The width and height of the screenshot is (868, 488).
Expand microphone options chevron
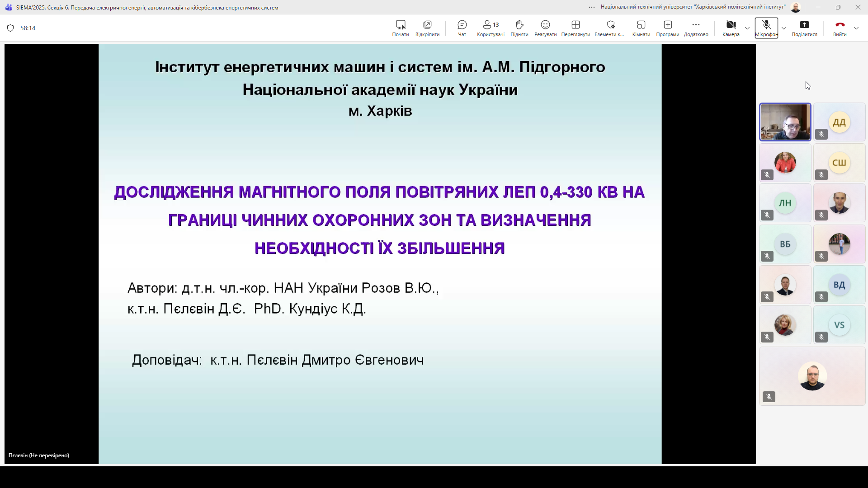784,28
